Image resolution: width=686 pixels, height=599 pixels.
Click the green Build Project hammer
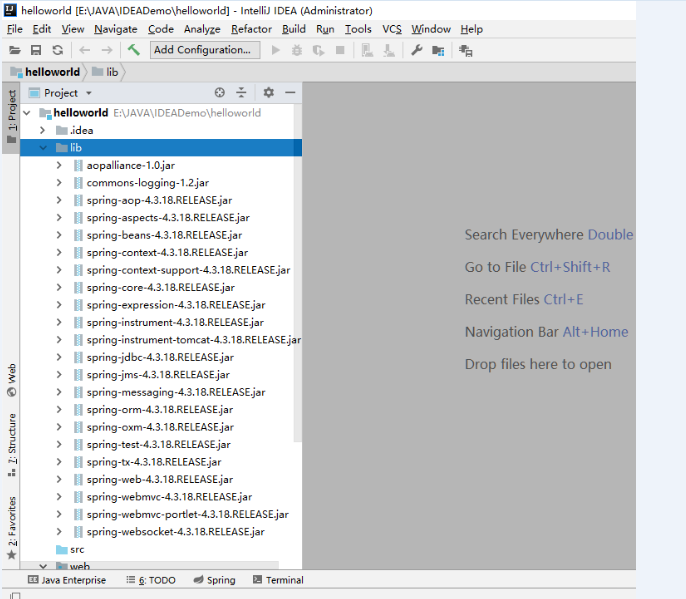point(133,49)
